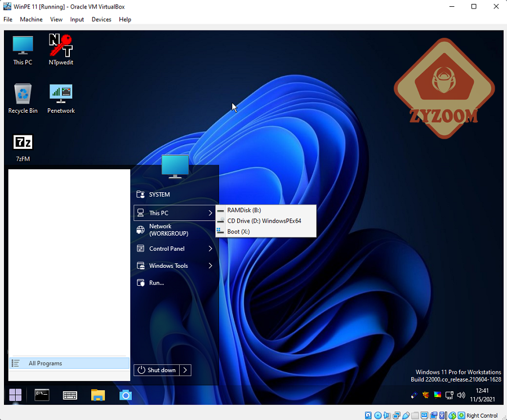Click the volume speaker tray icon
Image resolution: width=507 pixels, height=420 pixels.
click(461, 395)
